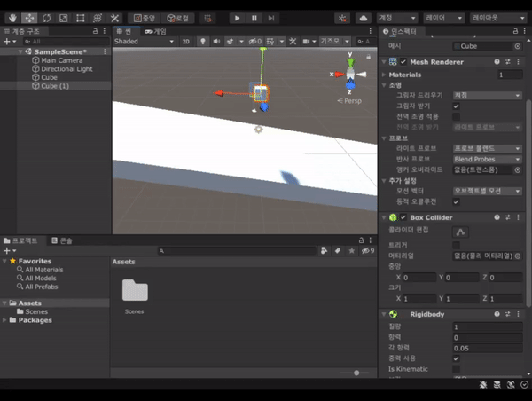This screenshot has width=532, height=401.
Task: Select the Transform tool
Action: (x=98, y=18)
